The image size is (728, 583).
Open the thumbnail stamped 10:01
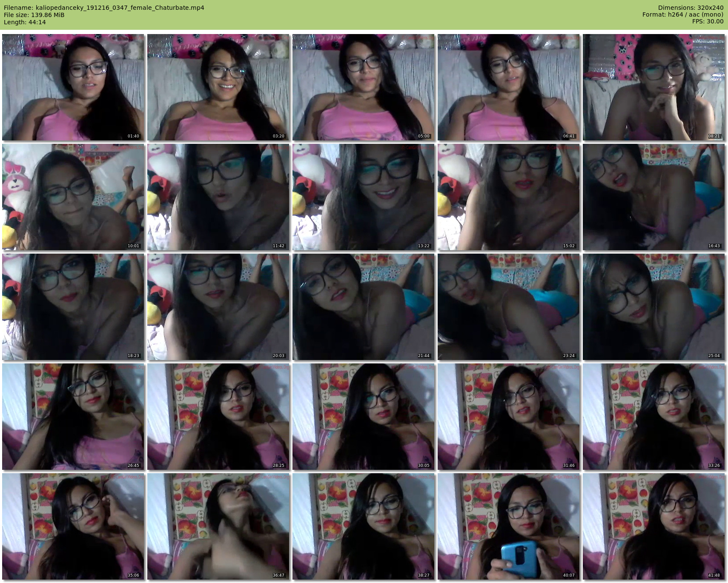pos(73,197)
